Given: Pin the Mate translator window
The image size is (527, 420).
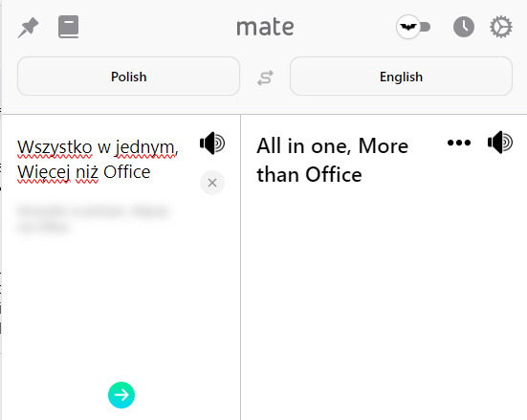Looking at the screenshot, I should click(x=28, y=27).
